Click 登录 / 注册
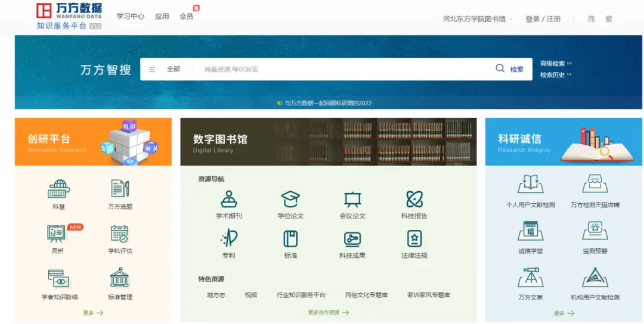 [x=543, y=19]
